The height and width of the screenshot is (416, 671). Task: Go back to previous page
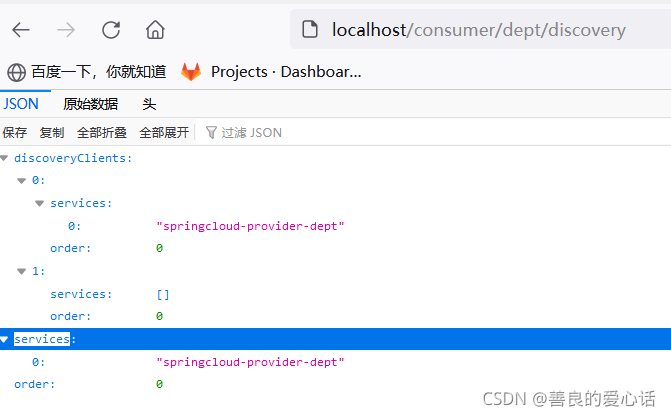tap(21, 30)
